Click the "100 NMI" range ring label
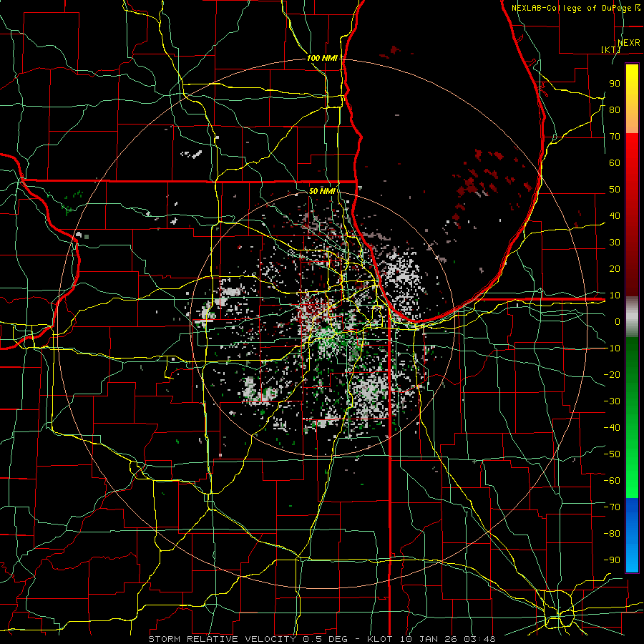The width and height of the screenshot is (644, 644). click(x=322, y=58)
